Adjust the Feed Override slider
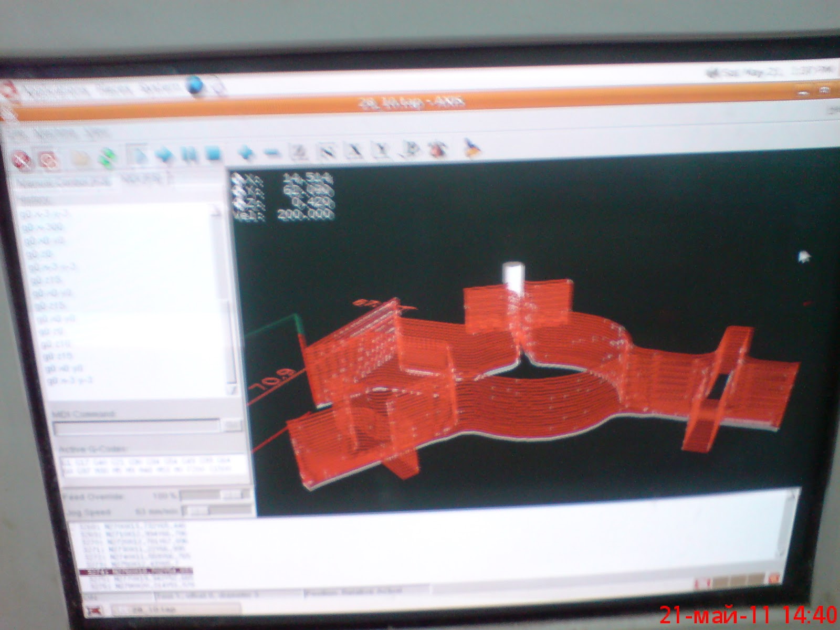The width and height of the screenshot is (840, 630). point(216,495)
